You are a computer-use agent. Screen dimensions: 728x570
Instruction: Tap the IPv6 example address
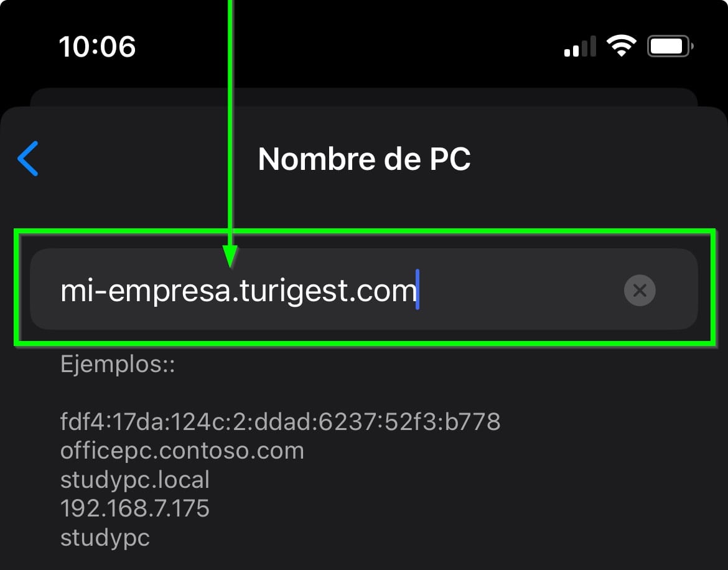coord(281,422)
